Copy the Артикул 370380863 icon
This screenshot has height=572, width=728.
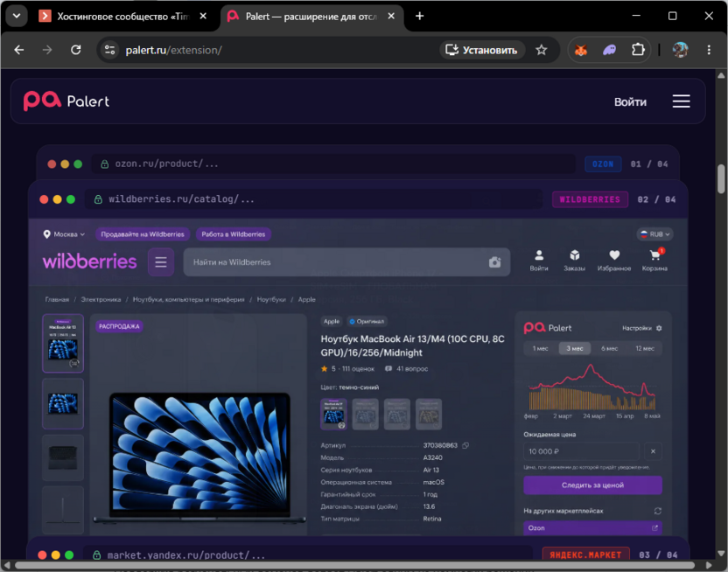465,445
